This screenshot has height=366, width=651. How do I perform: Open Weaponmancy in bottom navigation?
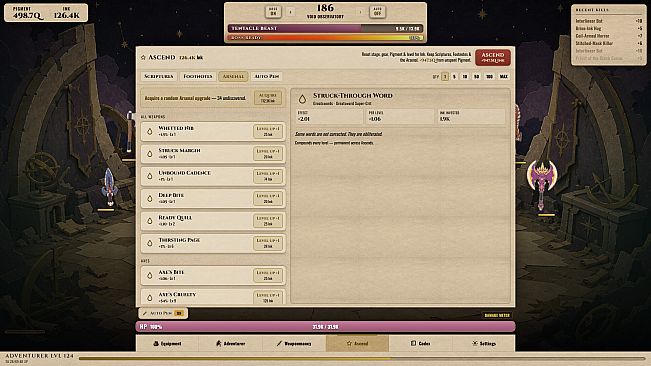[x=294, y=344]
